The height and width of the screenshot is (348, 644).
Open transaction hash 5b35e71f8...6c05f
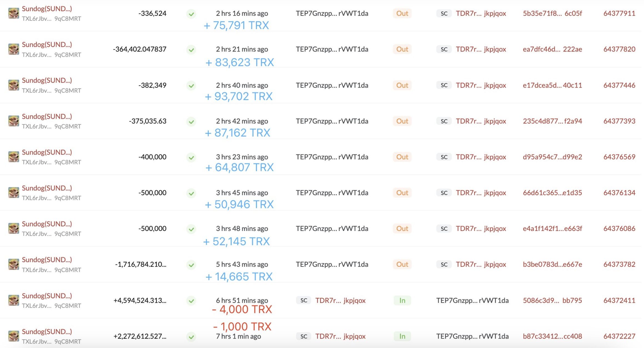coord(552,13)
